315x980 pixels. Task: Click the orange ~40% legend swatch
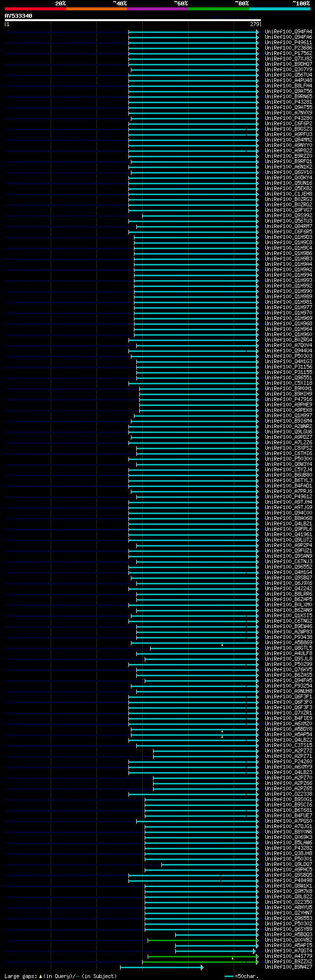[96, 9]
